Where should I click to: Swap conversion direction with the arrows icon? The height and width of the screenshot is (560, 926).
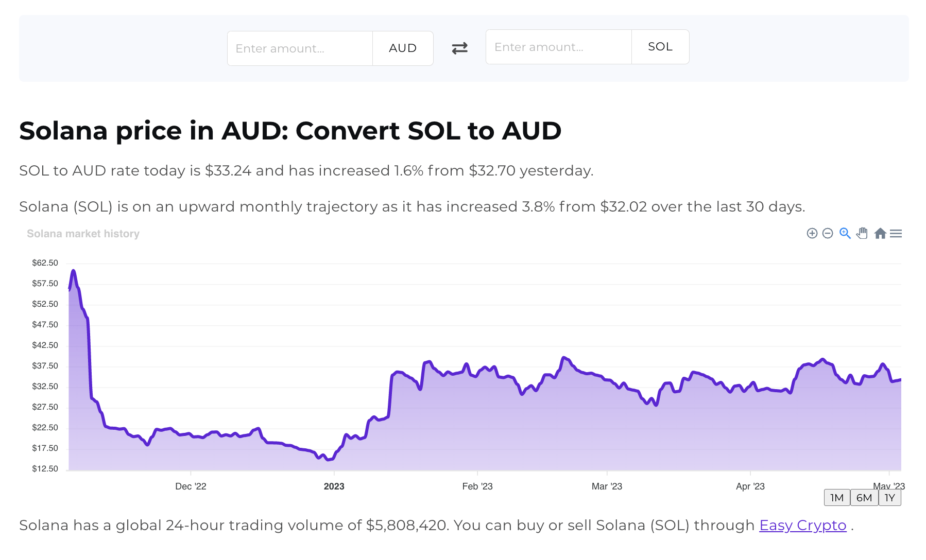pyautogui.click(x=460, y=48)
